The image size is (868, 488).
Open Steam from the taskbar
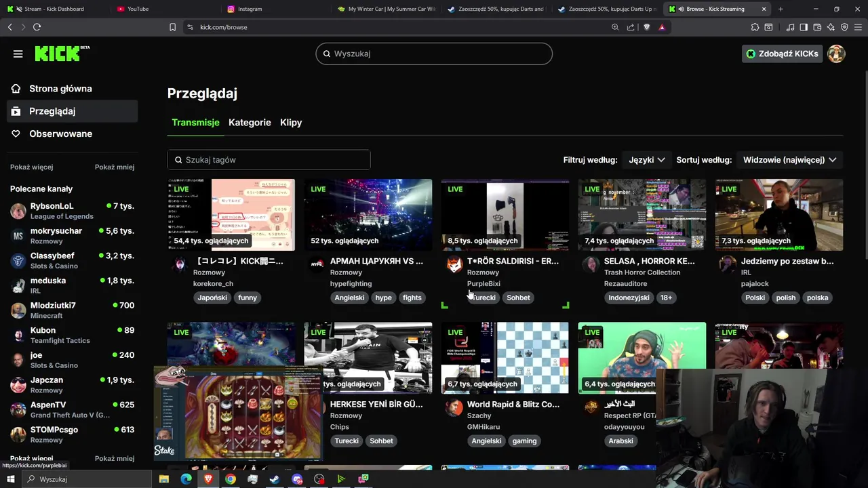coord(275,479)
